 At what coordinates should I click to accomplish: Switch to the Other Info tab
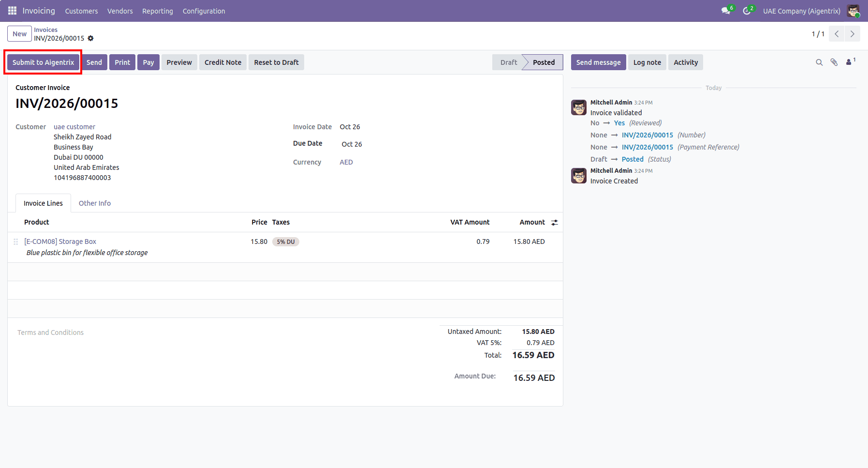coord(95,203)
